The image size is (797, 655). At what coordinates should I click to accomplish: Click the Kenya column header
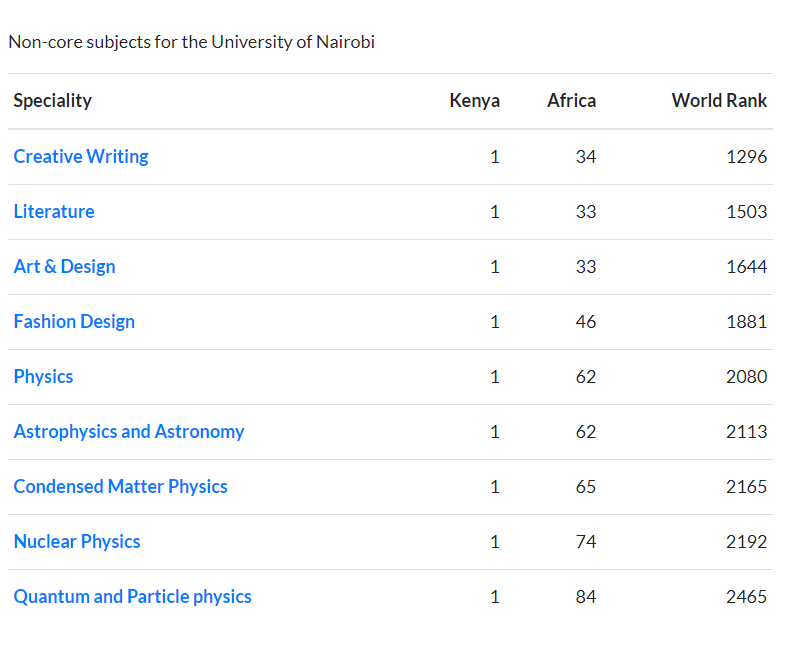(474, 101)
